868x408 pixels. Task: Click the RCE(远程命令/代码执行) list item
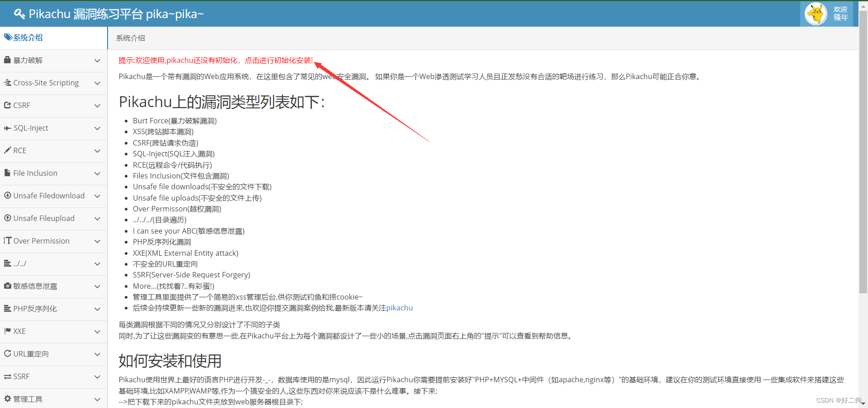(172, 165)
